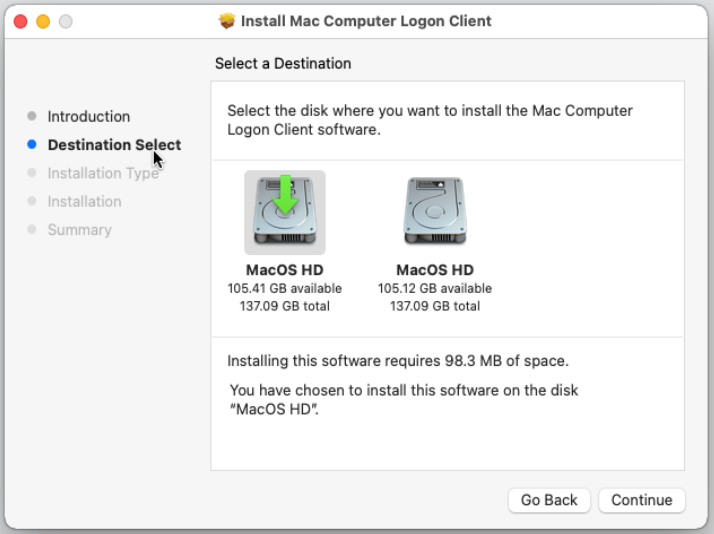This screenshot has width=714, height=534.
Task: Click the gray bullet next to Introduction
Action: [32, 116]
